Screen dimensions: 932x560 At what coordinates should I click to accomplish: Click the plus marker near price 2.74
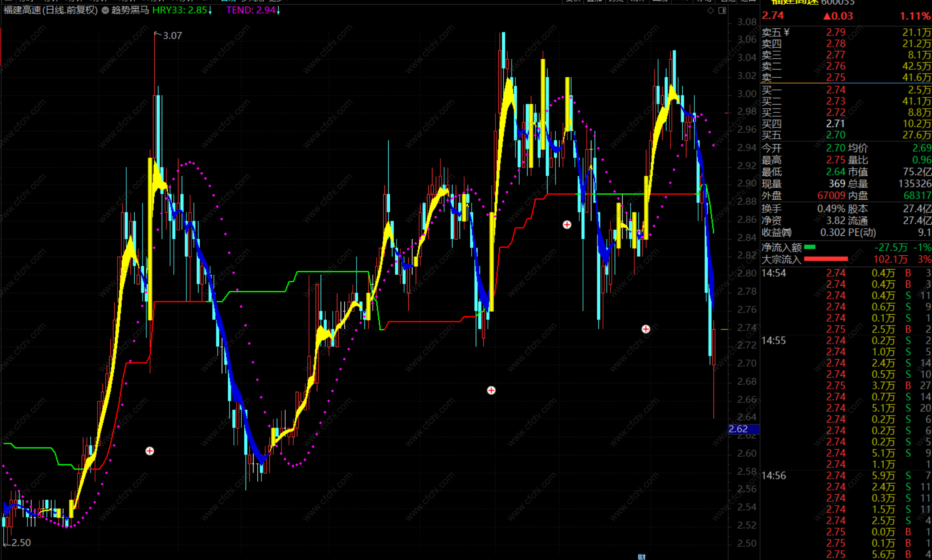646,329
